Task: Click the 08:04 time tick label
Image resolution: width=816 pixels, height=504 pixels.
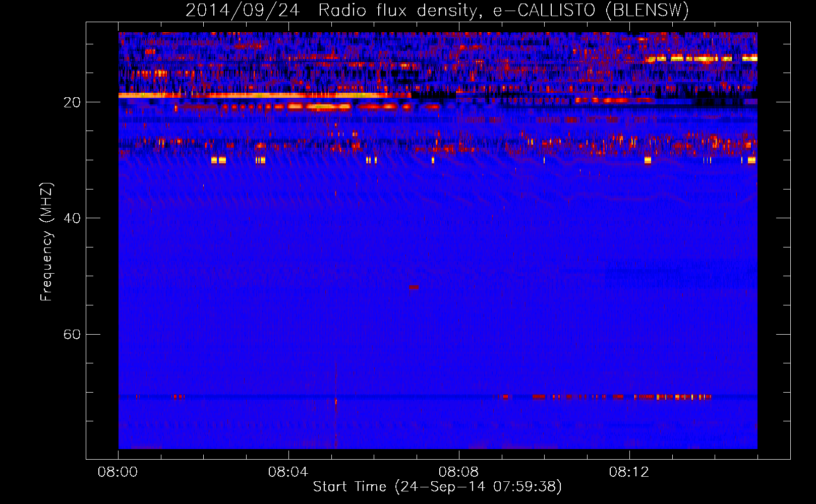Action: (x=288, y=472)
